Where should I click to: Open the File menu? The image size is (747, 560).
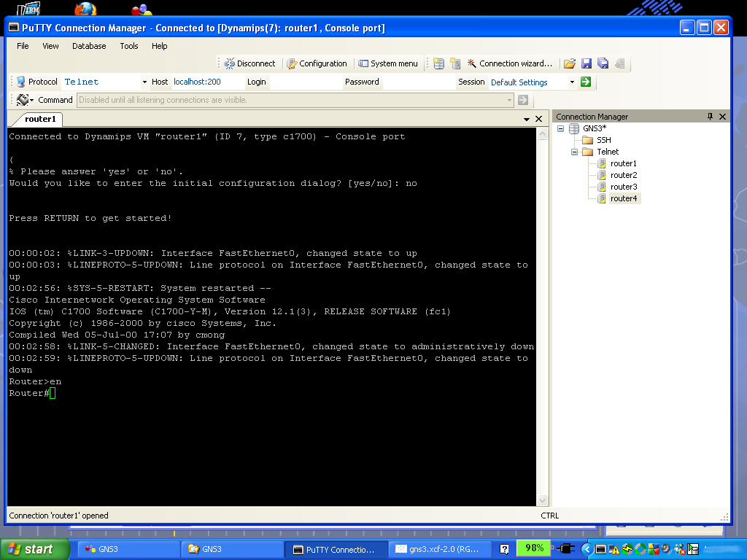23,46
